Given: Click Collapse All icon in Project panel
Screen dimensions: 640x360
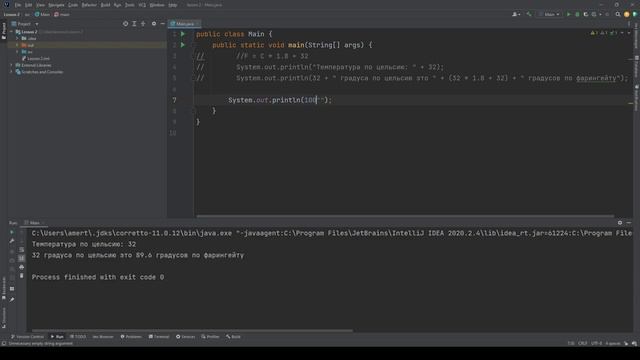Looking at the screenshot, I should (143, 24).
